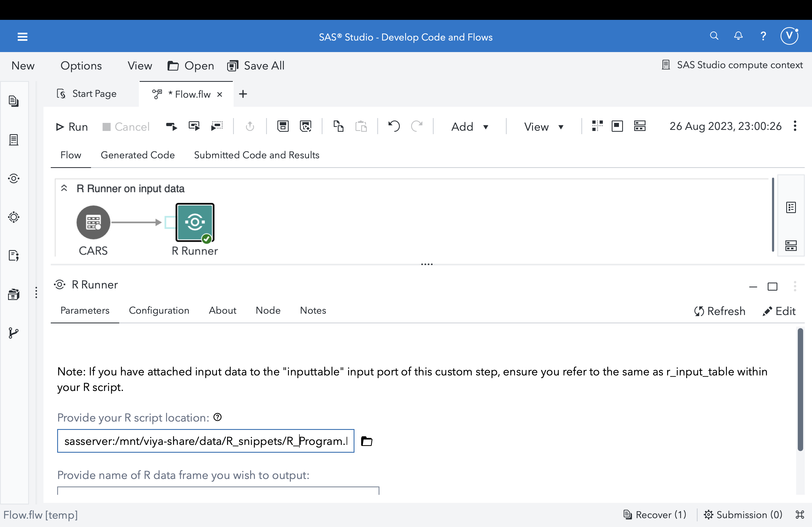The width and height of the screenshot is (812, 527).
Task: Open the flow properties icon on the canvas side
Action: (x=791, y=207)
